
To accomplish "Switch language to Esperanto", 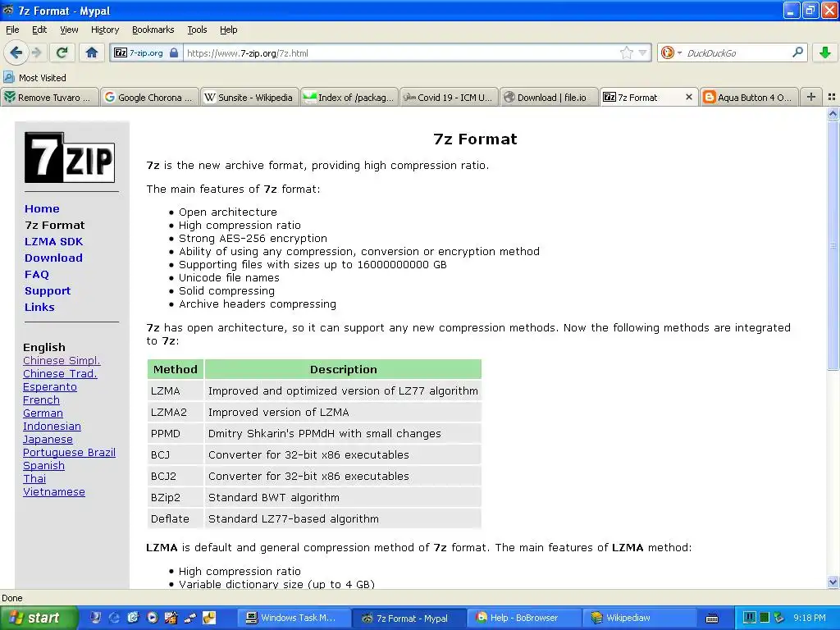I will coord(50,387).
